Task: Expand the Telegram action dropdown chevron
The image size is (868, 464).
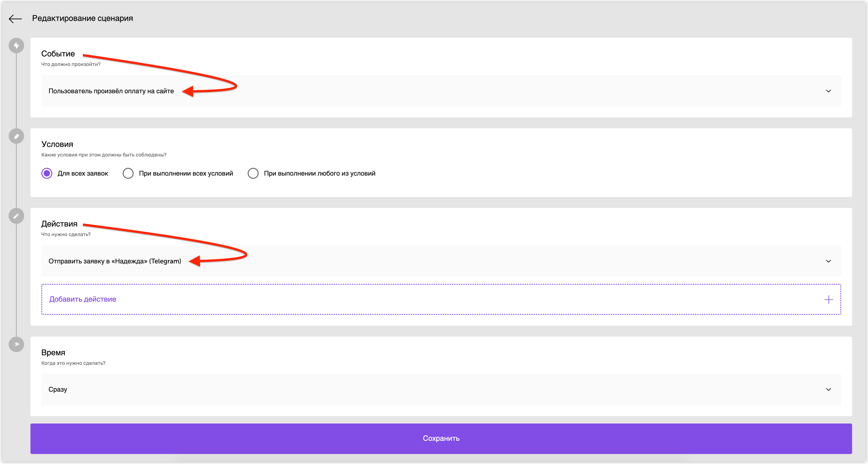Action: pyautogui.click(x=828, y=261)
